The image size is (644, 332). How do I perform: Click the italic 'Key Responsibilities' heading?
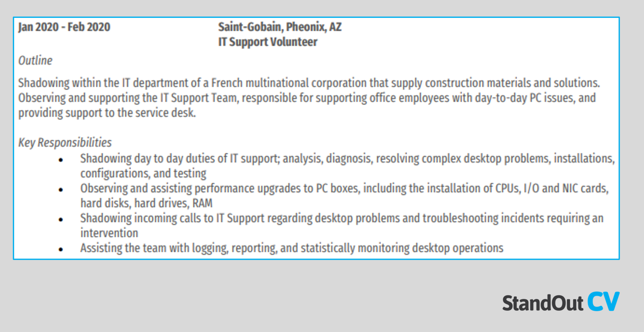[x=65, y=143]
